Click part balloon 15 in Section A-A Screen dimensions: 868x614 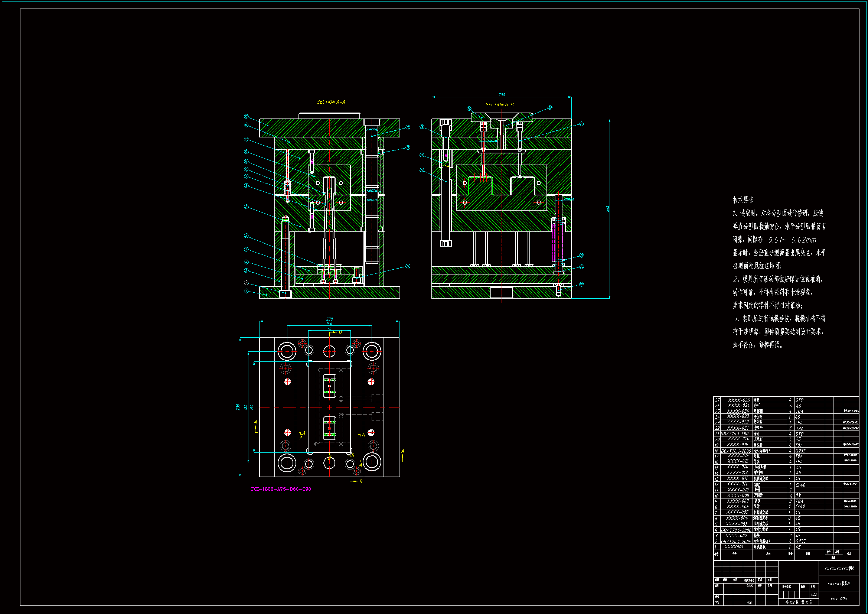coord(246,117)
